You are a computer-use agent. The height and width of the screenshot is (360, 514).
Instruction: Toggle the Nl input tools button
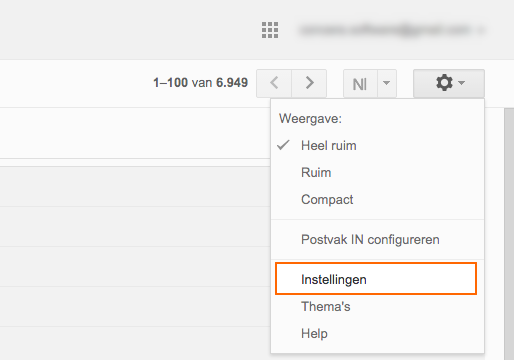coord(360,83)
